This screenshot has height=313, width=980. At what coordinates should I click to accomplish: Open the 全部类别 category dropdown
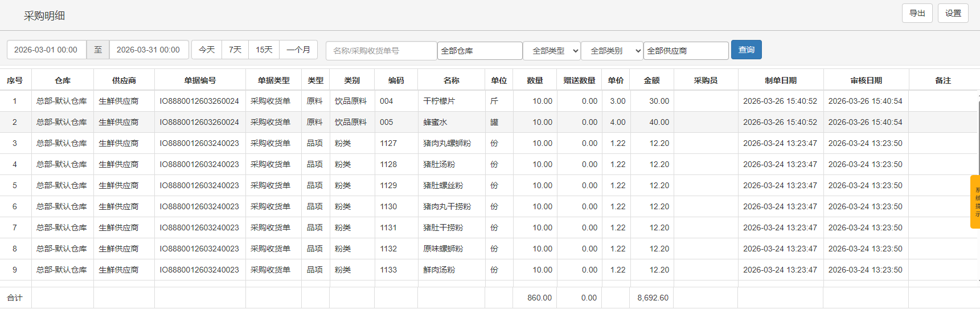612,51
